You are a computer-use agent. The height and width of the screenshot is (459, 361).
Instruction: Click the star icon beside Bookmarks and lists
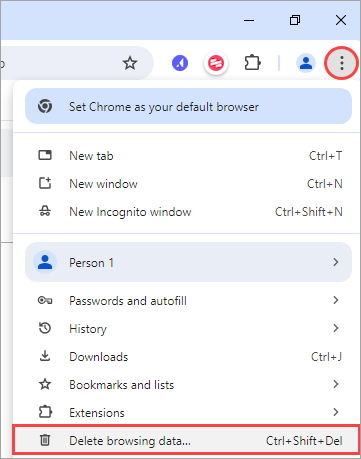pos(45,384)
